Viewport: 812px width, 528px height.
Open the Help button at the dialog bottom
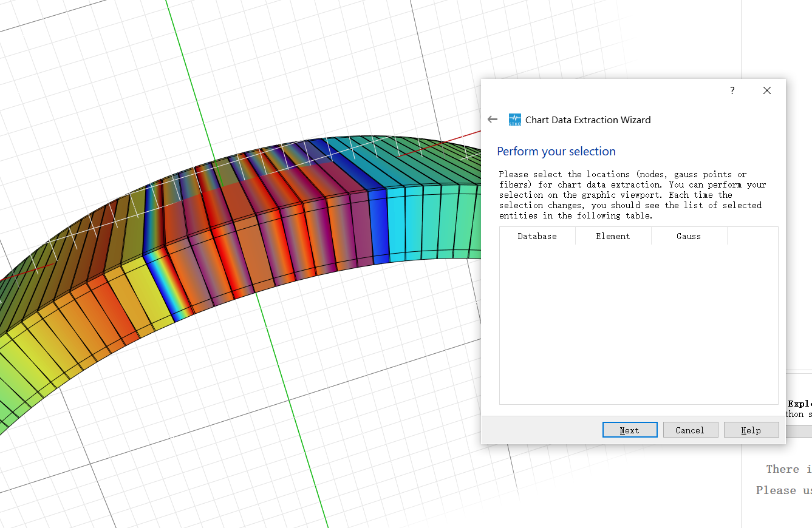751,430
